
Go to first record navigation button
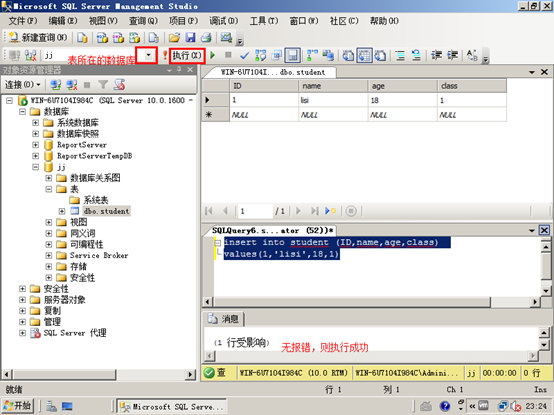pos(209,211)
